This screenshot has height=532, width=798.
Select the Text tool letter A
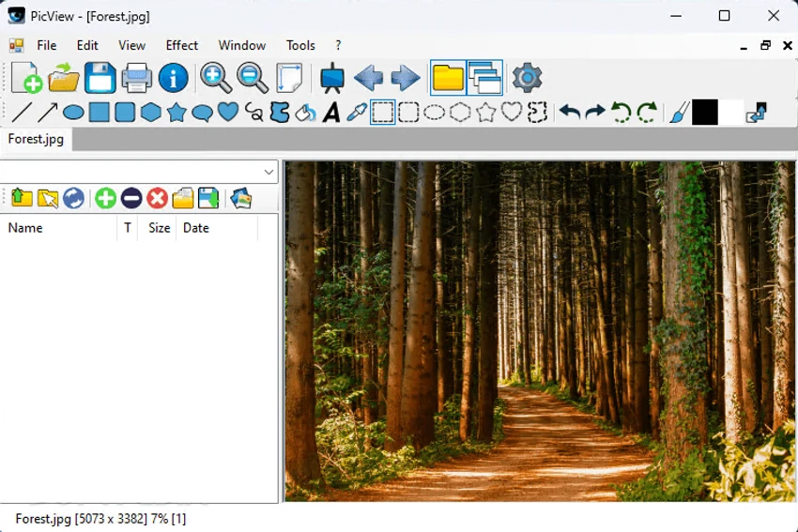(331, 113)
